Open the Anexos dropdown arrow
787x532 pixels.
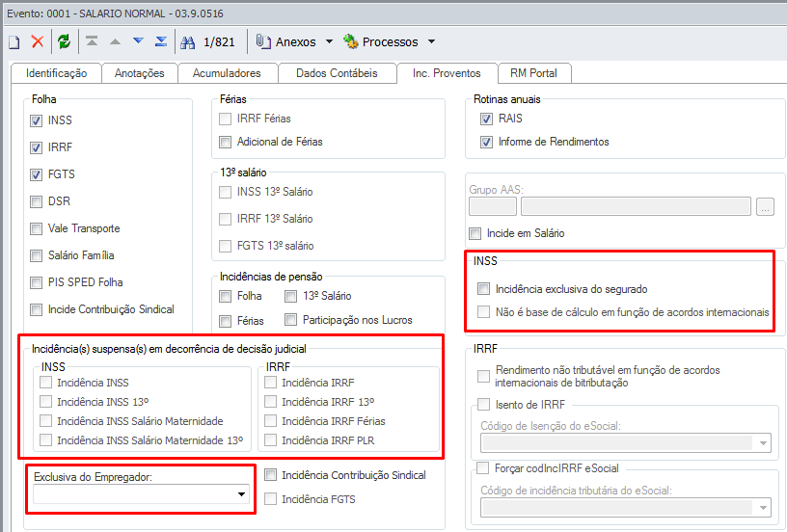click(x=329, y=41)
